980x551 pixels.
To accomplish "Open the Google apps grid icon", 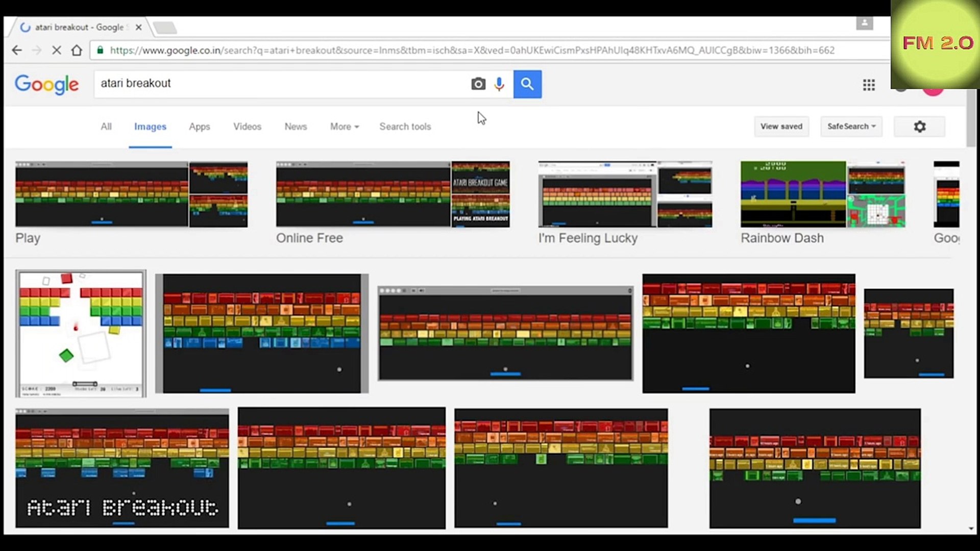I will coord(869,85).
